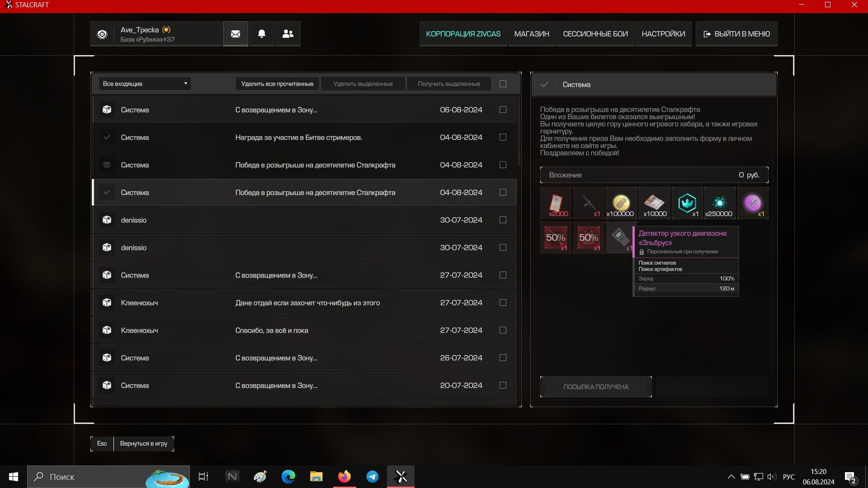
Task: Click the first 50% discount coupon
Action: point(556,237)
